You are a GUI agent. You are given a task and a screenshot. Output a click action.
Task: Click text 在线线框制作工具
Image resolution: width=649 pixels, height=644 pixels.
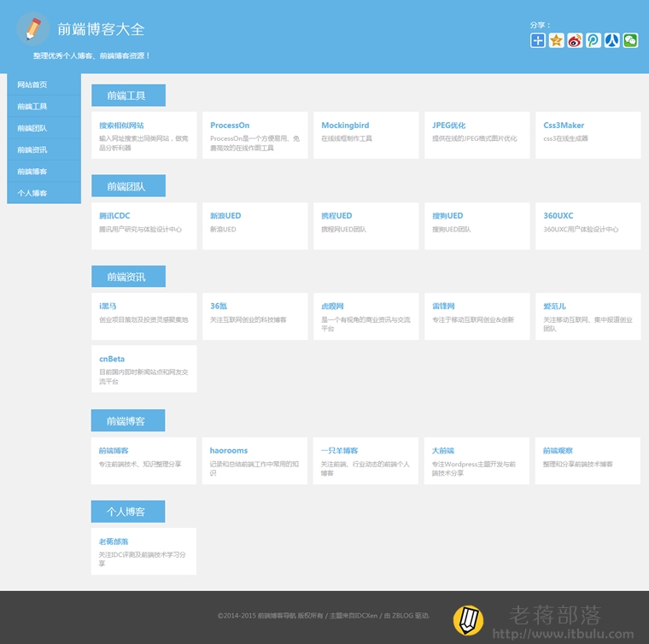[347, 138]
